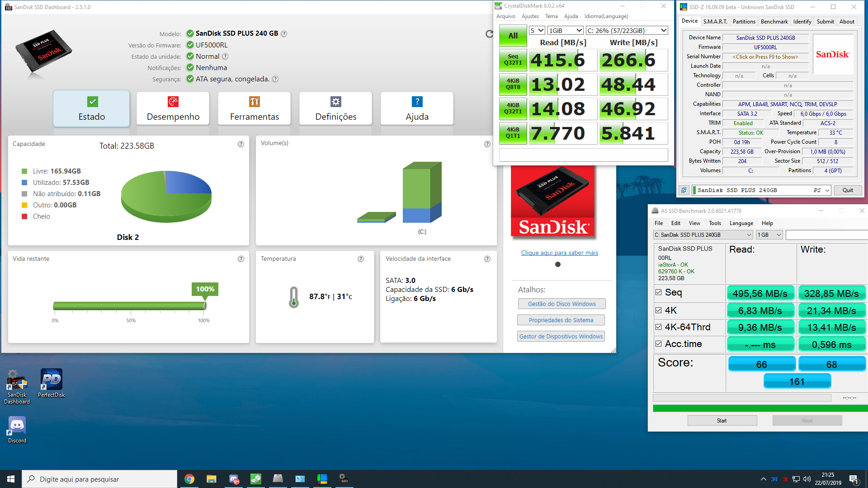Open Idioma(Language) menu in CrystalDiskMark
Image resolution: width=868 pixels, height=488 pixels.
[x=606, y=16]
